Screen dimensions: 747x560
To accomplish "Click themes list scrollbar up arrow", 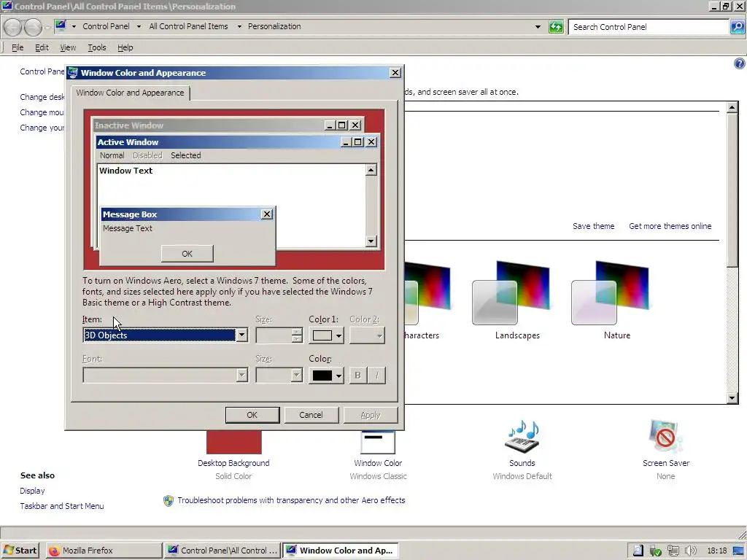I will 732,107.
